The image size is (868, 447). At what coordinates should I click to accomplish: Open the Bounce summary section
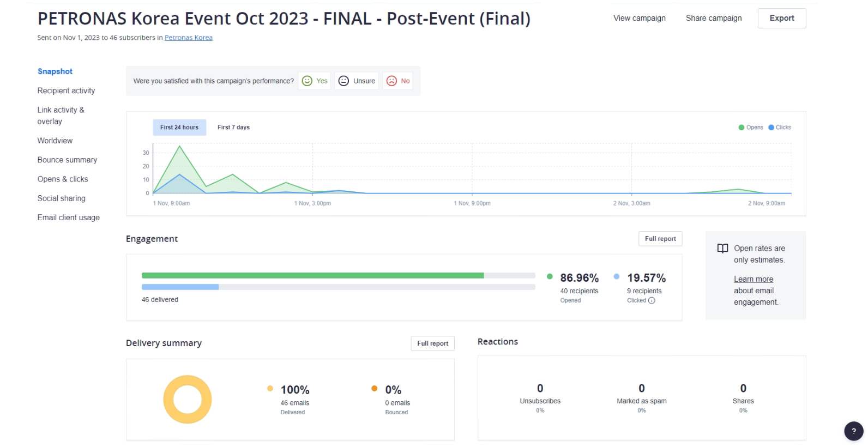point(67,160)
